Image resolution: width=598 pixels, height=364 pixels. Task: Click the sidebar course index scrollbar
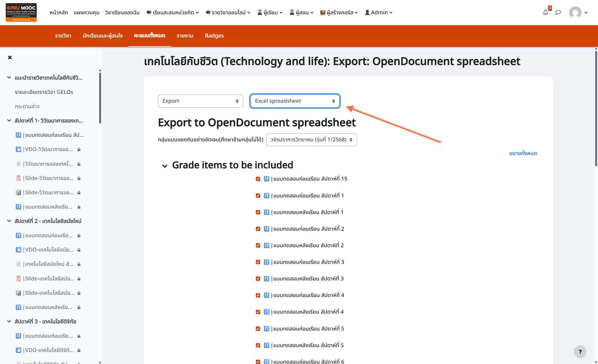(x=100, y=98)
